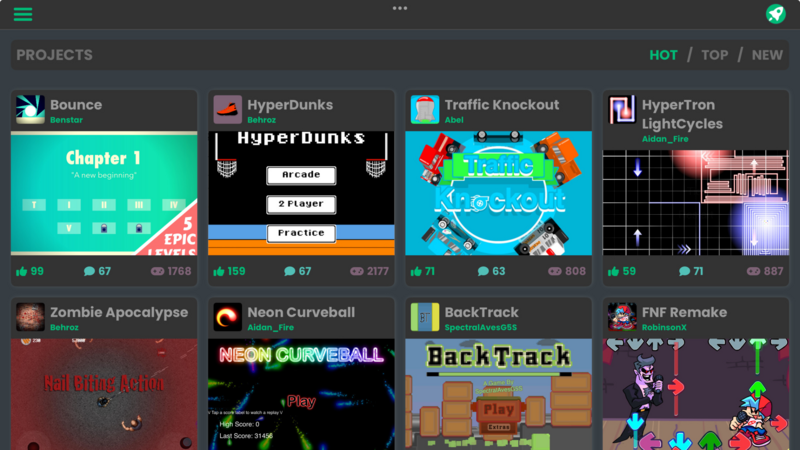Open HyperTron LightCycles title link
The height and width of the screenshot is (450, 800).
[682, 114]
